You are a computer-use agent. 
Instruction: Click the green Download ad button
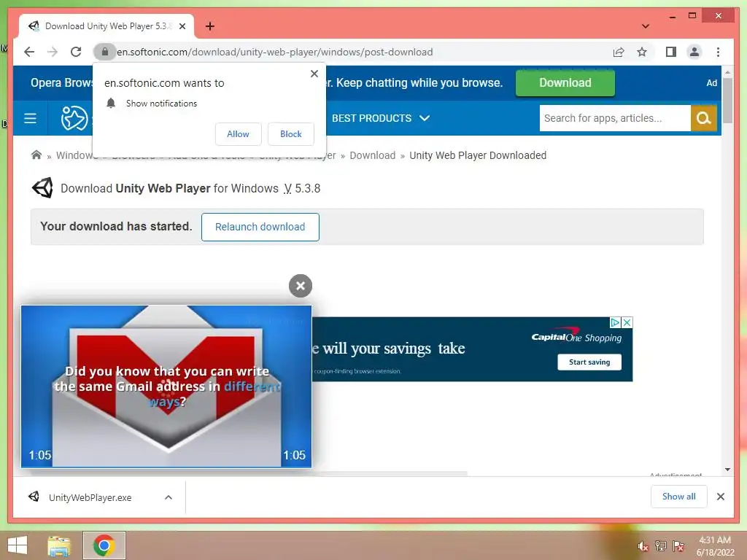(565, 83)
